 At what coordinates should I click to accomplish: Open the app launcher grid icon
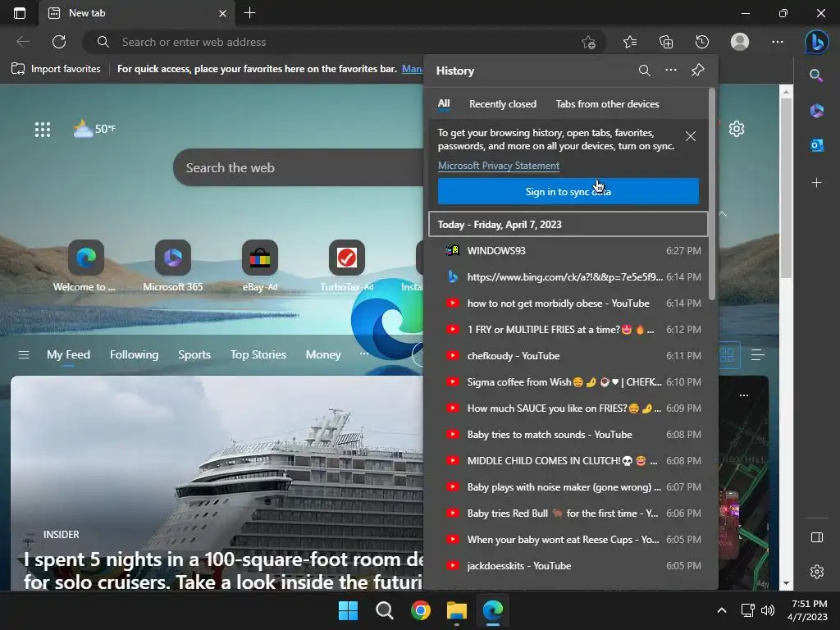click(x=43, y=129)
